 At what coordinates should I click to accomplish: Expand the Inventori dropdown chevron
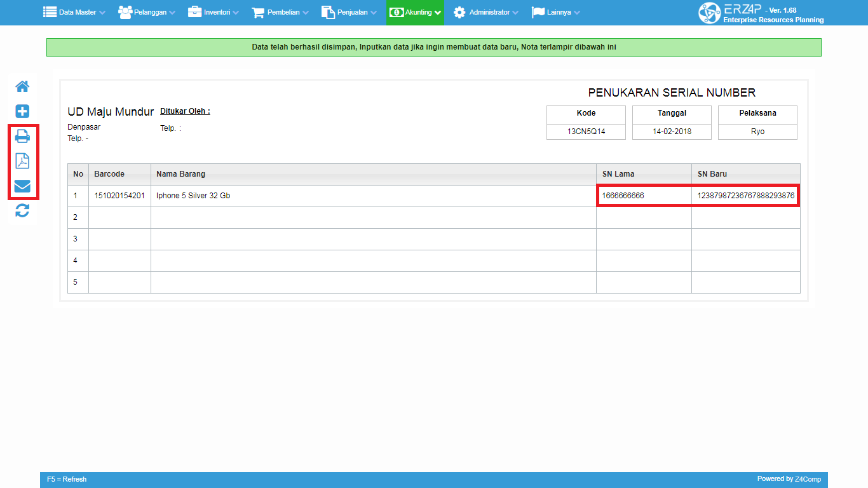pos(236,13)
